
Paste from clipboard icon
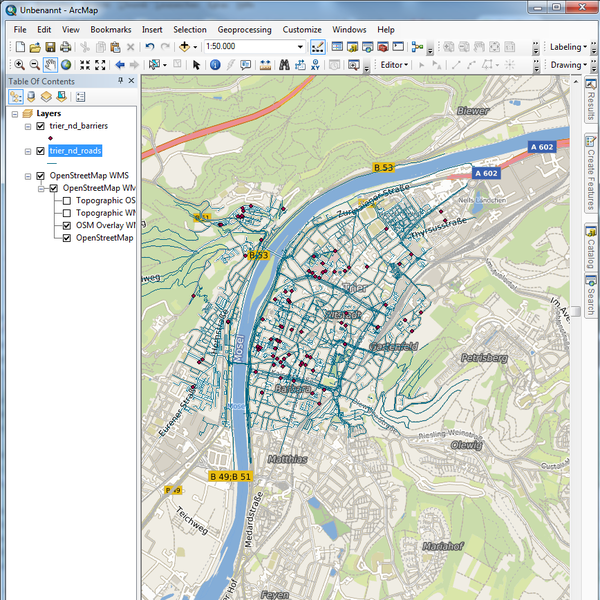tap(115, 47)
